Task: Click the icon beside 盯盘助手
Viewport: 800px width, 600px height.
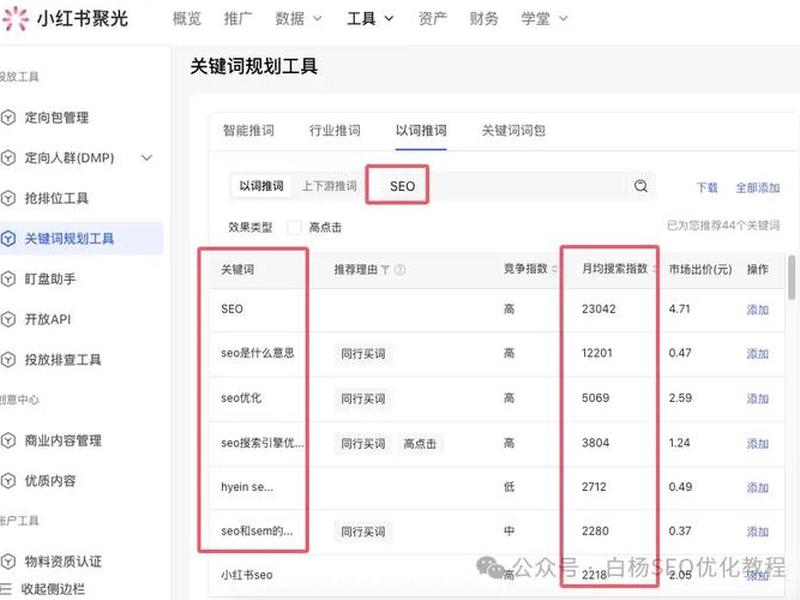Action: pyautogui.click(x=8, y=279)
